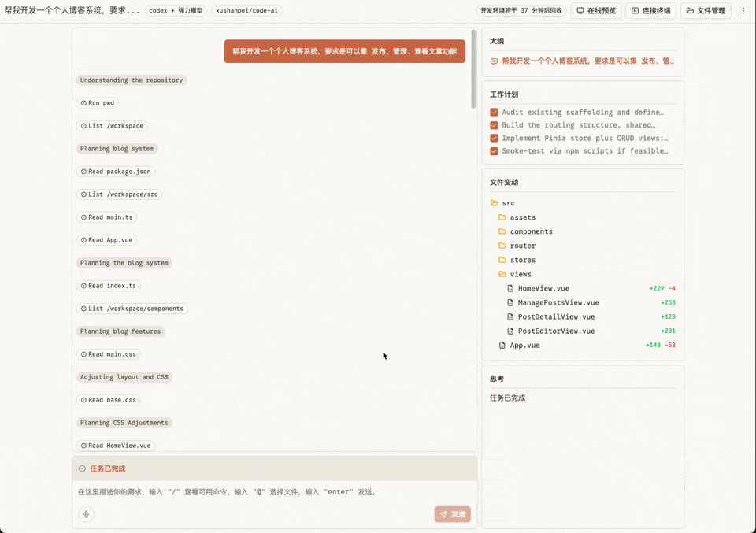756x533 pixels.
Task: Open HomeView.vue file
Action: click(543, 289)
